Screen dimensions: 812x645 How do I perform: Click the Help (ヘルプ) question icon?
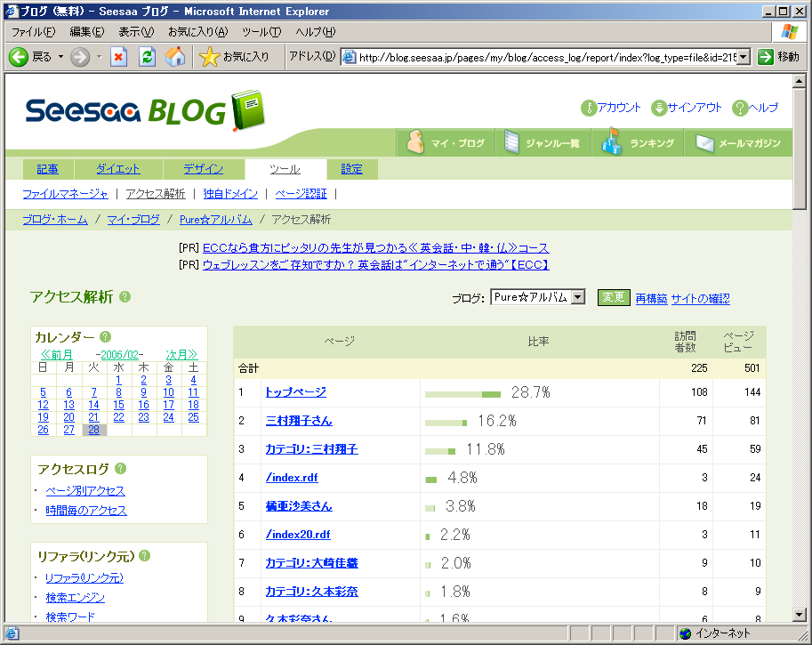(740, 108)
